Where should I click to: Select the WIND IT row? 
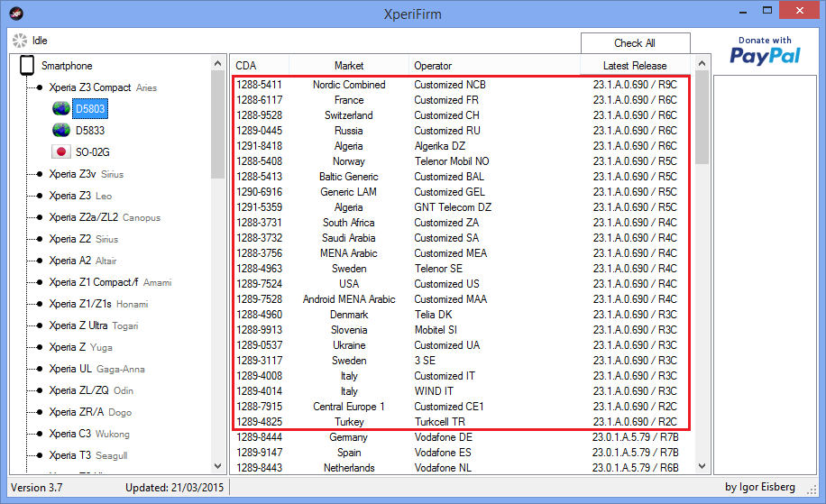click(x=461, y=390)
